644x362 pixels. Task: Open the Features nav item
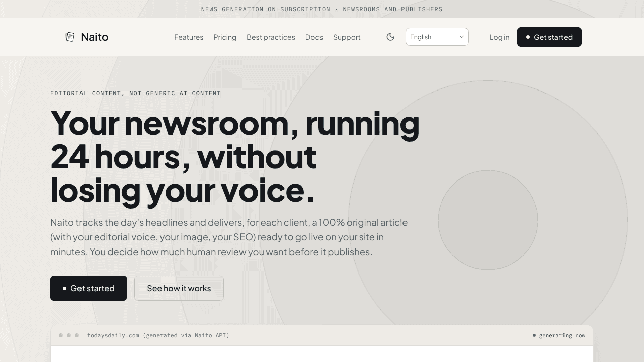tap(189, 37)
